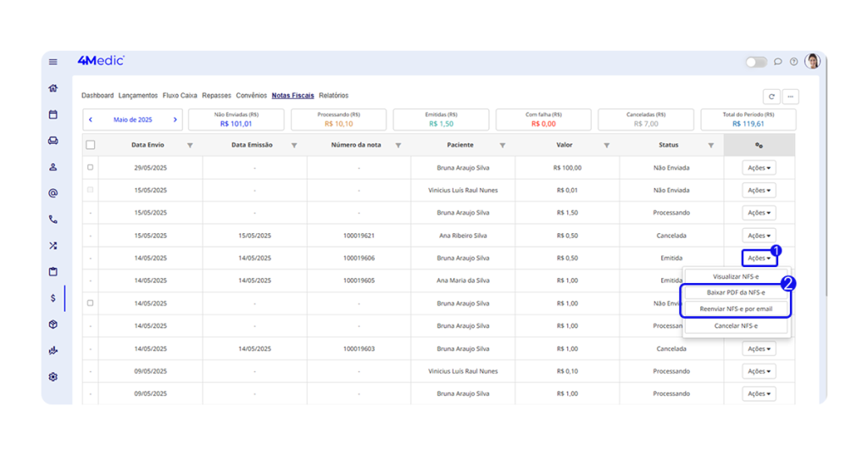Open the inbox tray sidebar icon
The image size is (868, 456).
coord(53,141)
